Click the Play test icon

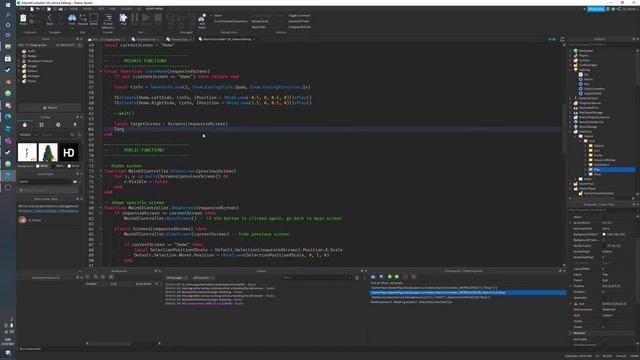123,18
